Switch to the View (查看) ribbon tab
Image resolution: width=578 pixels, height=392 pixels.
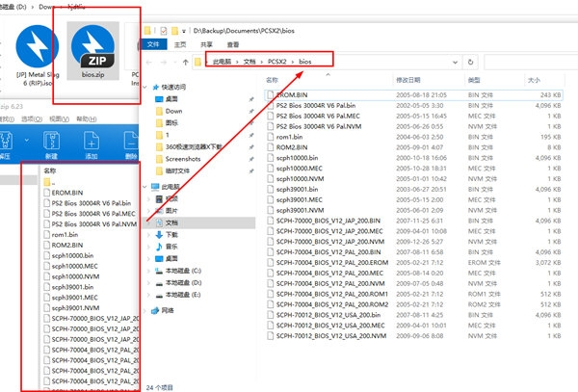pos(233,44)
